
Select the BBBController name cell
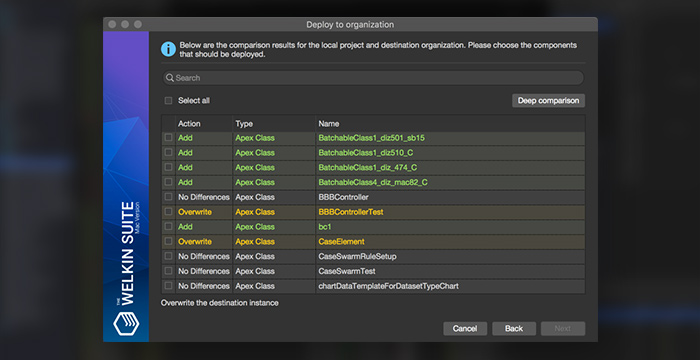click(450, 197)
